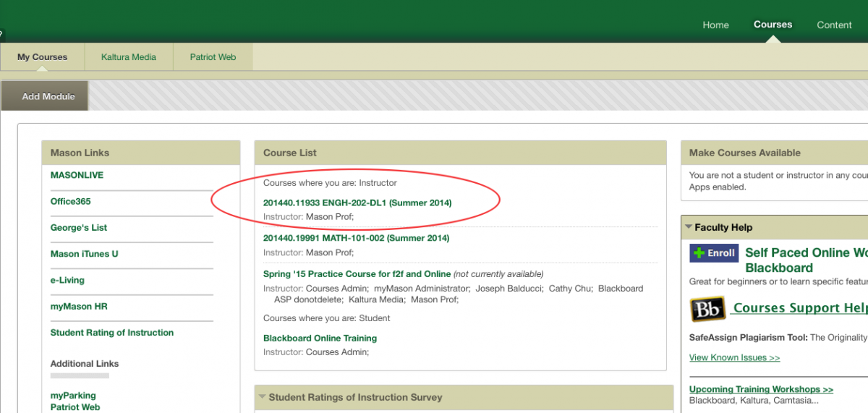Open Upcoming Training Workshops link

[x=761, y=389]
